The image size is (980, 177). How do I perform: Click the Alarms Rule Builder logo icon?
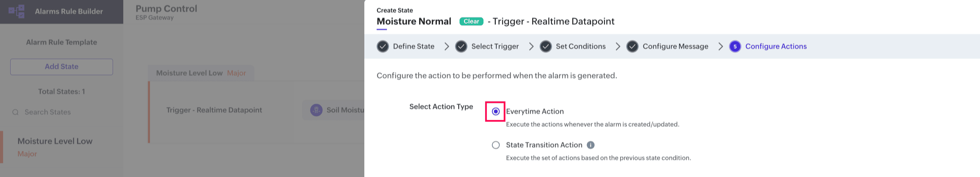pyautogui.click(x=17, y=11)
